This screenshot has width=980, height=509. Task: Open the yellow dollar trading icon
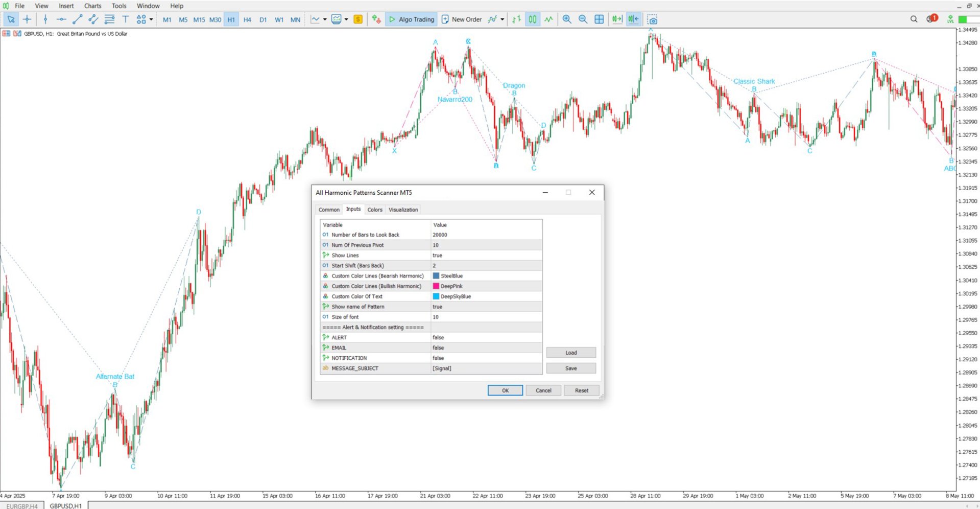[358, 19]
